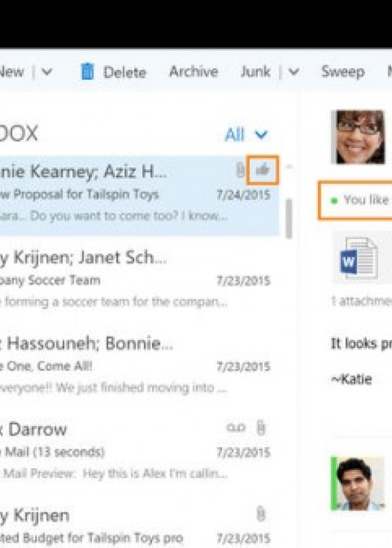Screen dimensions: 392x548
Task: Click the paperclip icon on Budget message
Action: (x=261, y=514)
